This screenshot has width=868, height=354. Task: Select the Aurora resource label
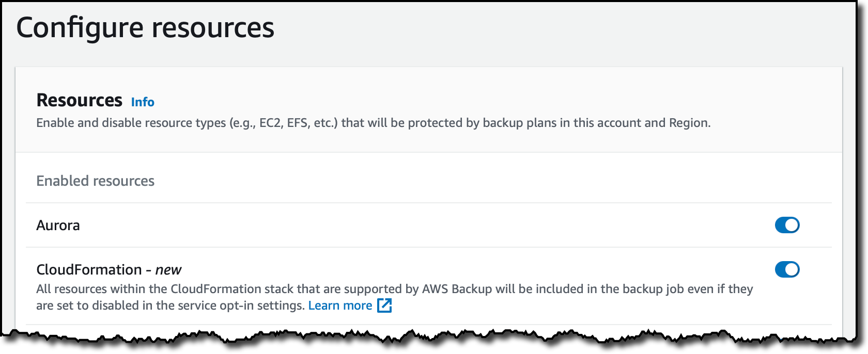[58, 226]
